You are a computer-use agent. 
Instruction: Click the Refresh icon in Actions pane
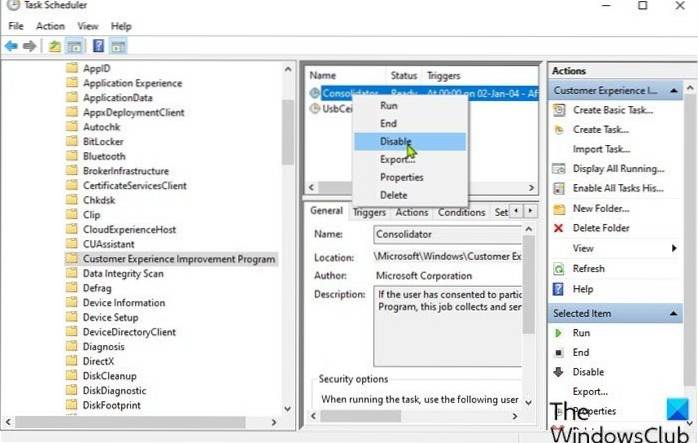[559, 269]
